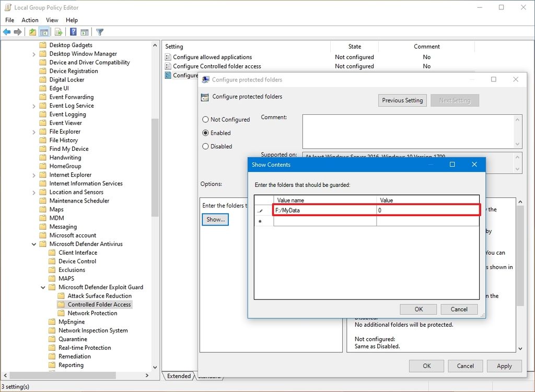
Task: Click the Filter icon on the toolbar
Action: [99, 32]
